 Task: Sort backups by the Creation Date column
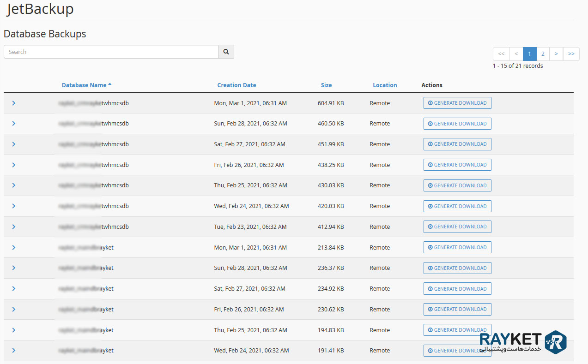click(x=236, y=85)
